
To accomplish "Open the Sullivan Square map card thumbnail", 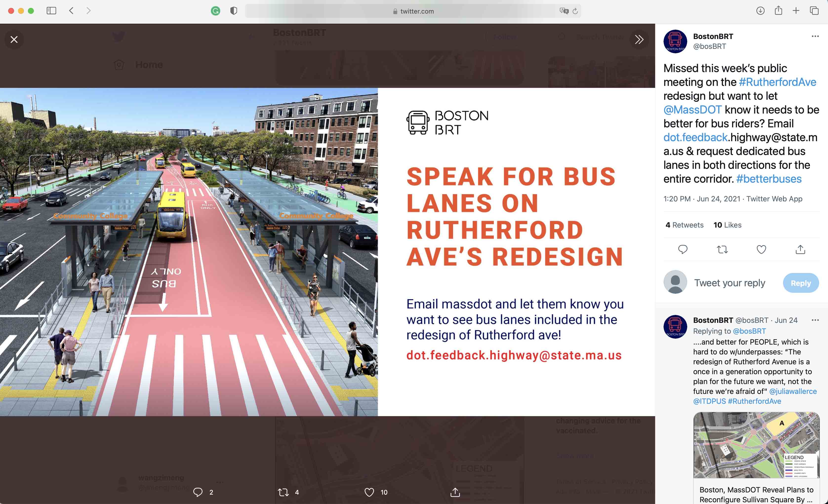I will [x=756, y=445].
